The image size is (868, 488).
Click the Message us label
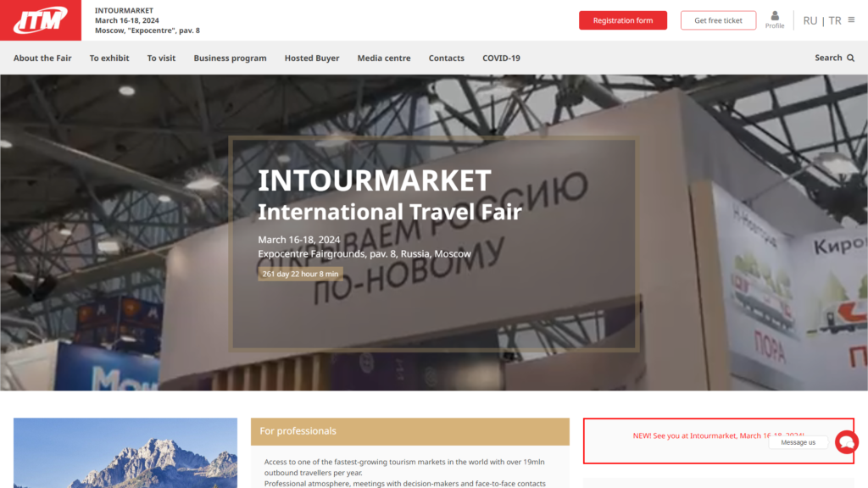coord(798,442)
